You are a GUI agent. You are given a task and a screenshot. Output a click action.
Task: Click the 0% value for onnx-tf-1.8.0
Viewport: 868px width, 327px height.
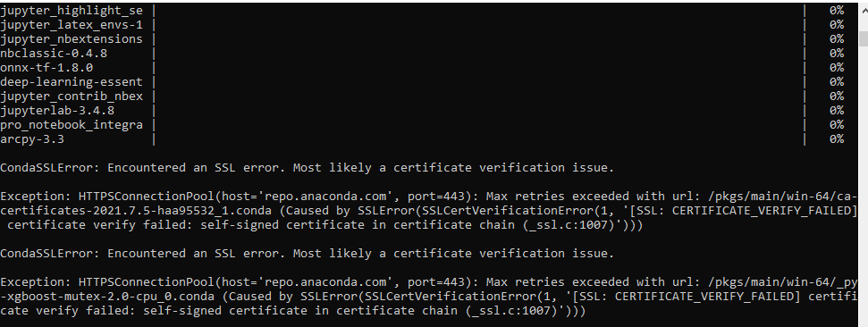[x=837, y=68]
